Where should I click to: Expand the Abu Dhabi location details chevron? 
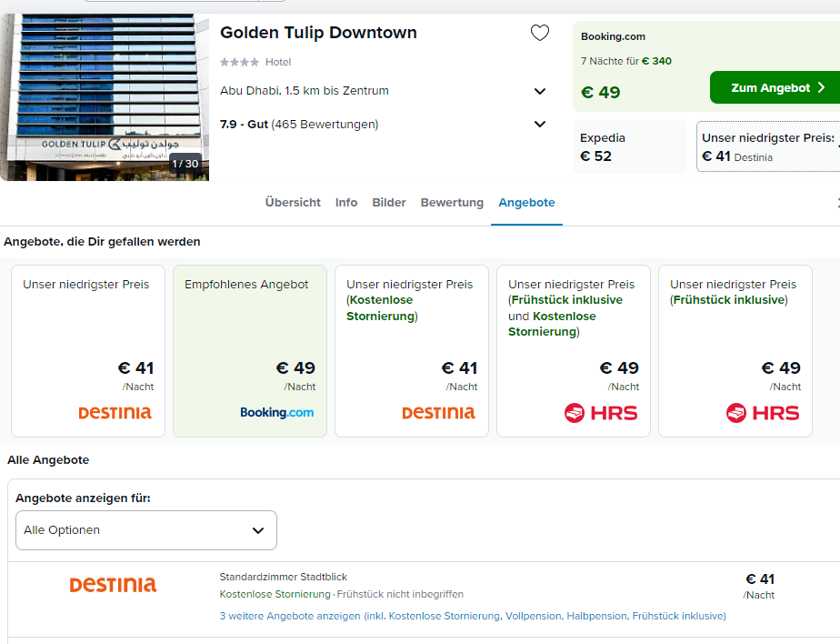pyautogui.click(x=540, y=91)
